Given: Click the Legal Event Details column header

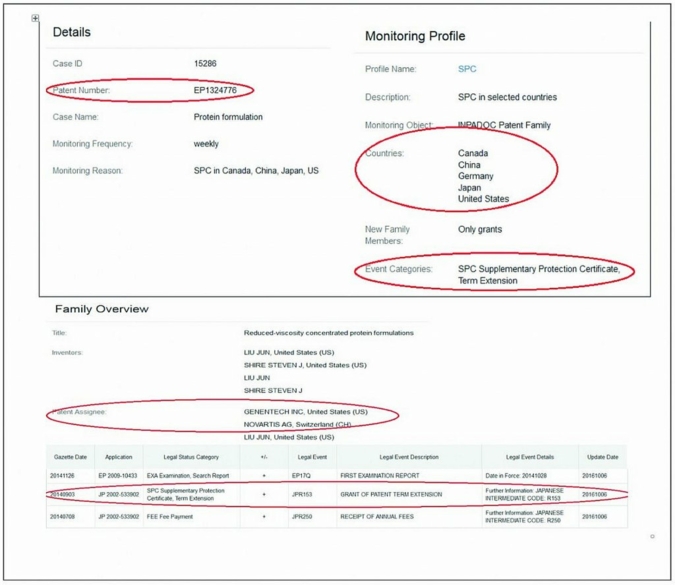Looking at the screenshot, I should pos(521,455).
